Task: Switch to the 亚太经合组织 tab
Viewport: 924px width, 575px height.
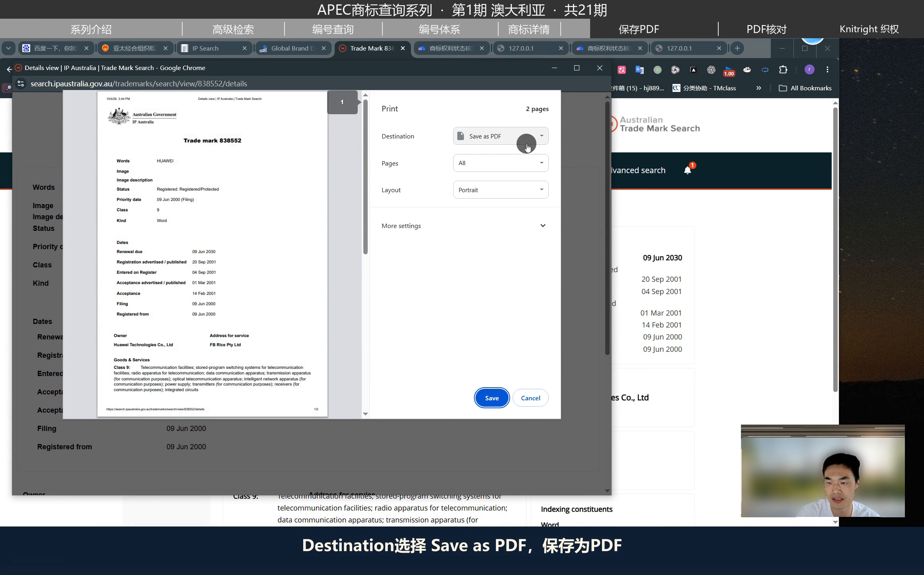Action: [135, 48]
